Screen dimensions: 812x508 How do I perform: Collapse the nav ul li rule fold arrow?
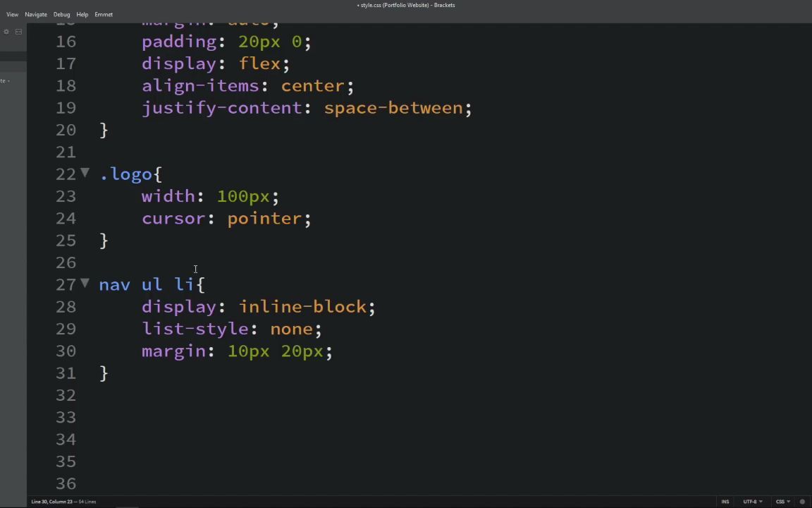pyautogui.click(x=84, y=284)
